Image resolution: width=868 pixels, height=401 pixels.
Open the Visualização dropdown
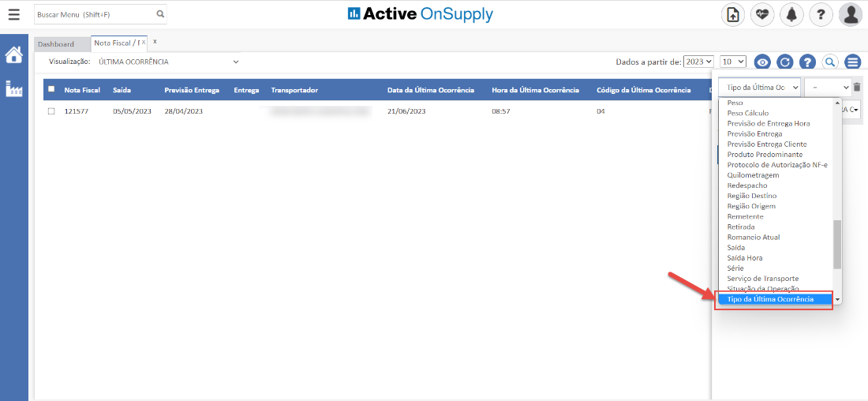click(x=168, y=62)
